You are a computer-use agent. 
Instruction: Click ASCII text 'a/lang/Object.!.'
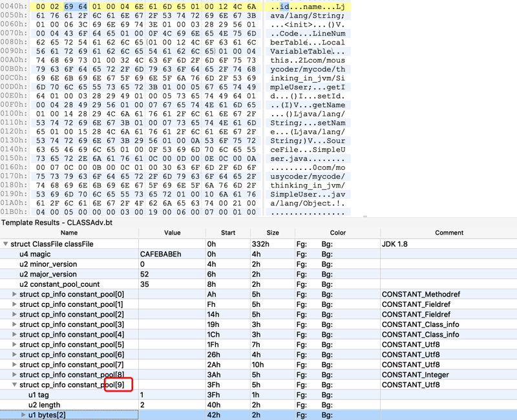[x=308, y=203]
